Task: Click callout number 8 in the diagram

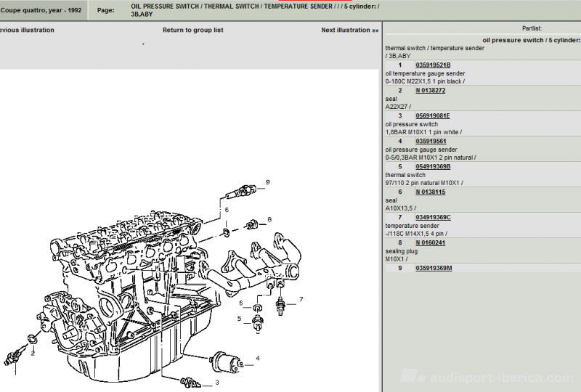Action: (x=269, y=219)
